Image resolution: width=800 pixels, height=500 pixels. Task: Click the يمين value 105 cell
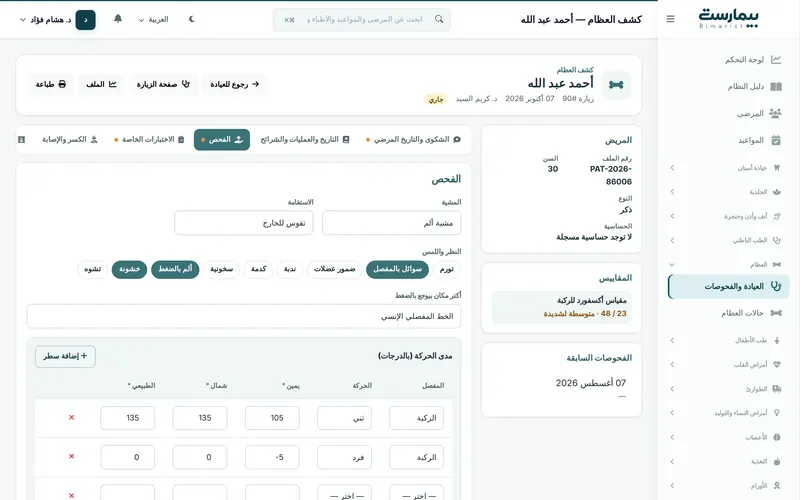(x=272, y=418)
